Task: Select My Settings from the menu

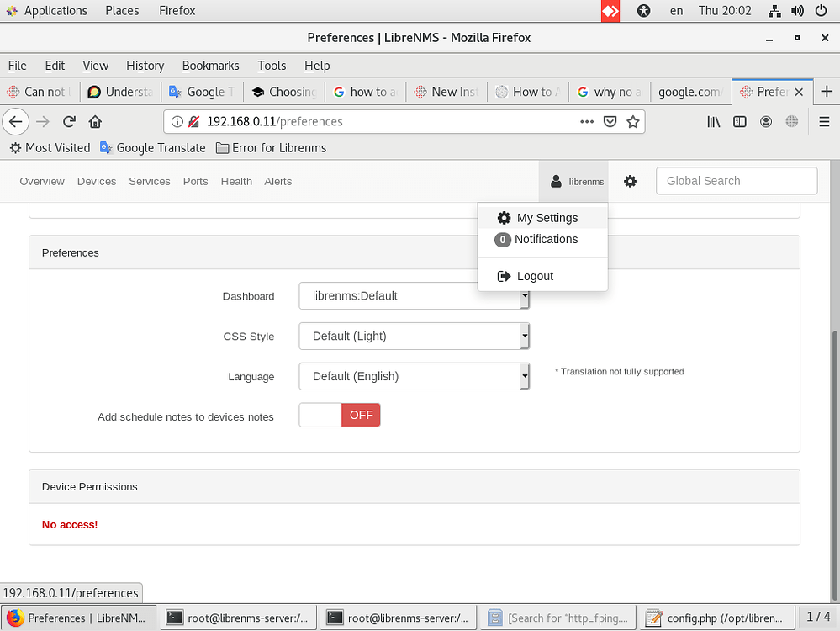Action: (547, 217)
